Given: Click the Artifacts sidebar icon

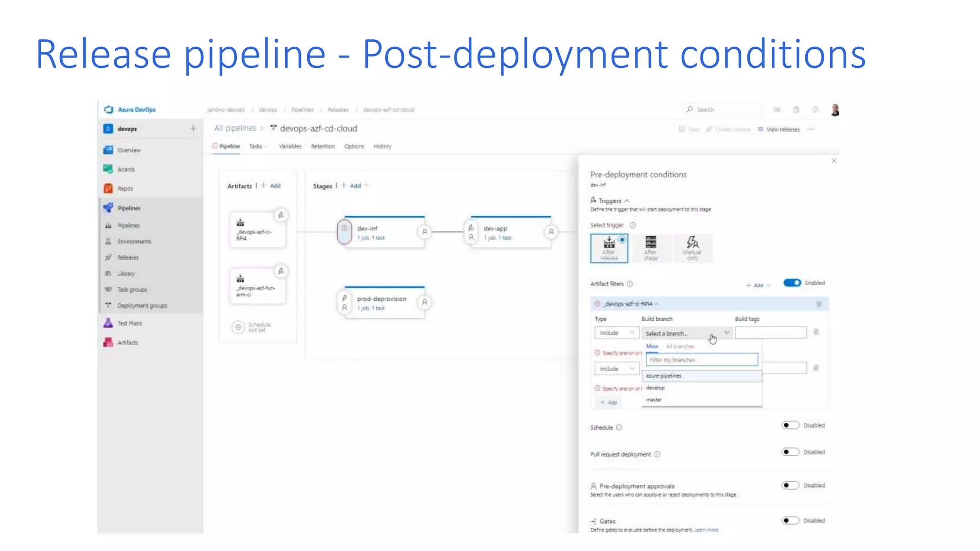Looking at the screenshot, I should tap(108, 342).
